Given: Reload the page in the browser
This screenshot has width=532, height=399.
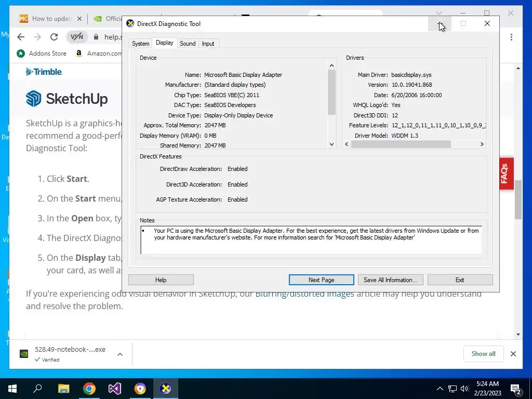Looking at the screenshot, I should point(54,37).
